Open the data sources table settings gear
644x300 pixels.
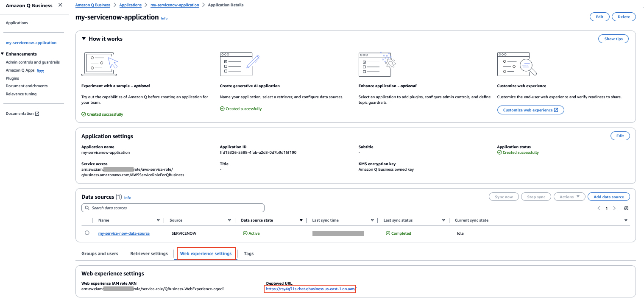pos(626,208)
